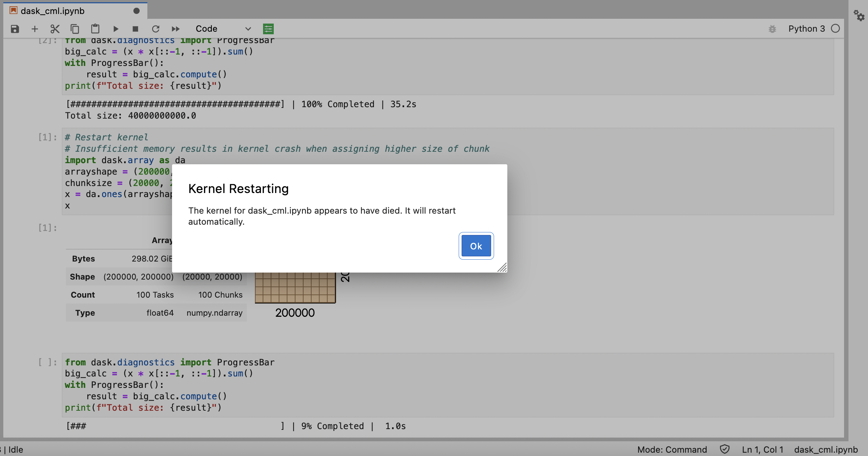Click the kernel status circle indicator
Viewport: 868px width, 456px height.
click(x=836, y=29)
